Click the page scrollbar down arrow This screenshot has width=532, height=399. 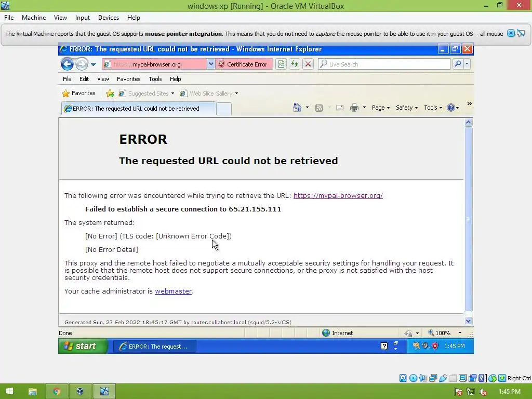point(468,321)
